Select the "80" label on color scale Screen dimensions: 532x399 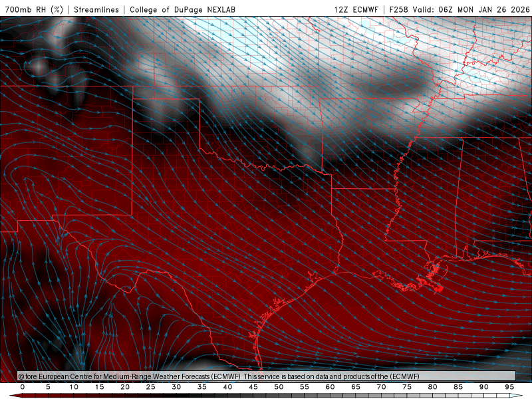(433, 387)
